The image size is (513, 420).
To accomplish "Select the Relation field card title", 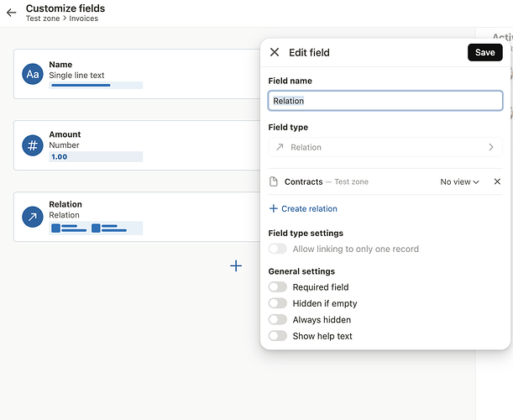I will click(x=65, y=204).
